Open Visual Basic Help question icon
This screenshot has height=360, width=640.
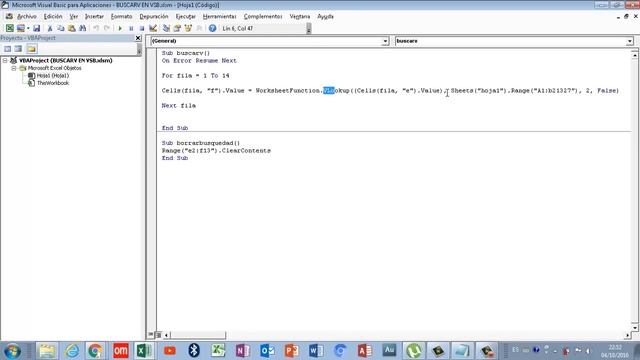click(x=212, y=28)
